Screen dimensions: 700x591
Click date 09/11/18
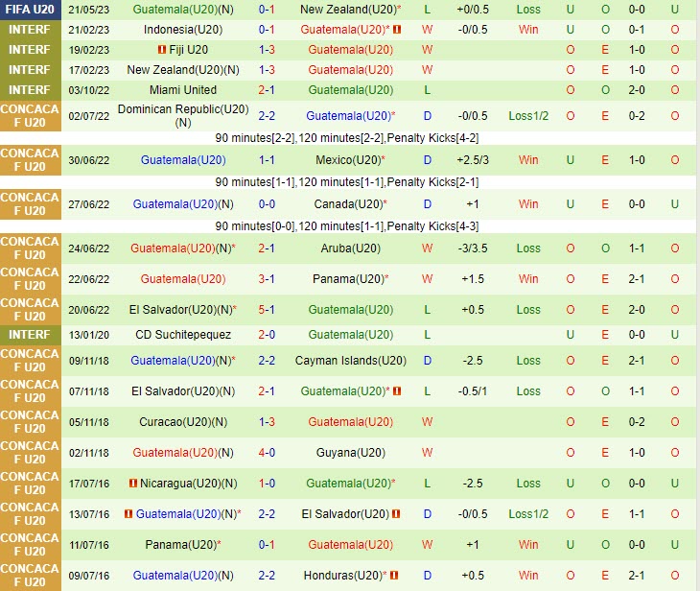[x=89, y=361]
